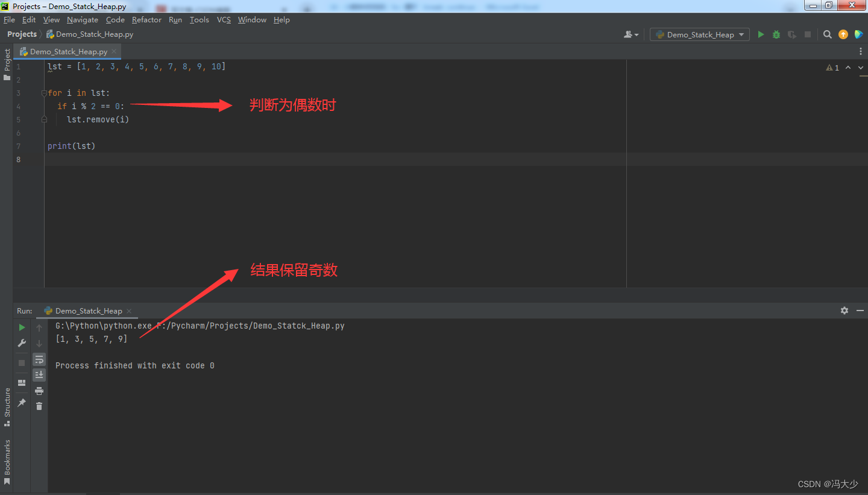Open Run panel settings gear
Image resolution: width=868 pixels, height=495 pixels.
pyautogui.click(x=844, y=311)
